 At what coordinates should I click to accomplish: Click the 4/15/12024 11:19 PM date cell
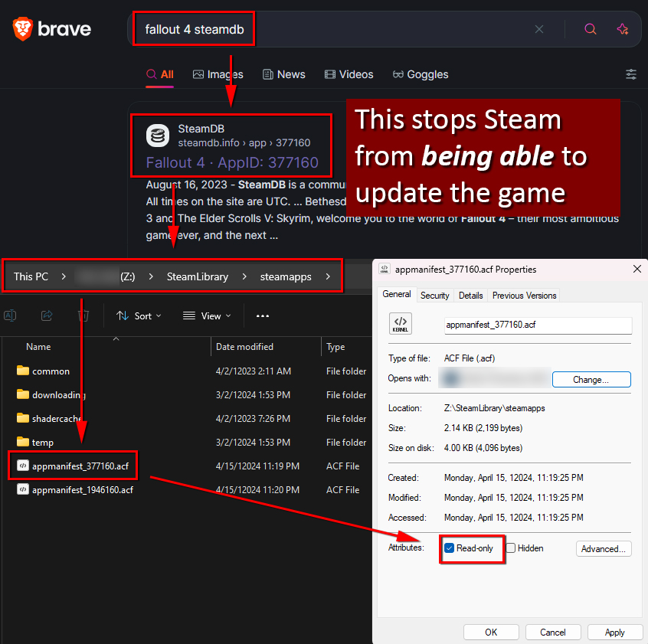[x=257, y=466]
